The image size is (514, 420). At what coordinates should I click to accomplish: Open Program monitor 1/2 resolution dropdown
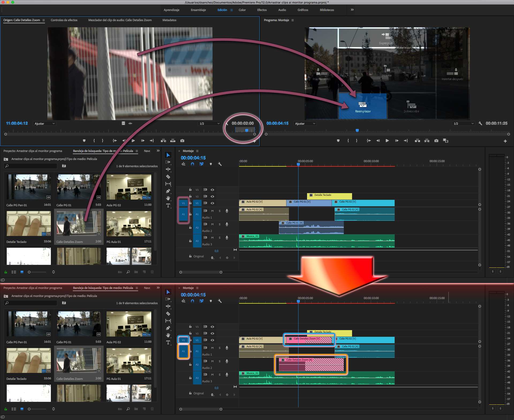click(463, 124)
